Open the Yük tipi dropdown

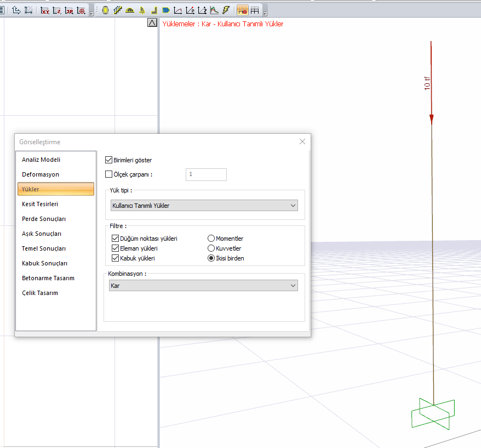(204, 206)
